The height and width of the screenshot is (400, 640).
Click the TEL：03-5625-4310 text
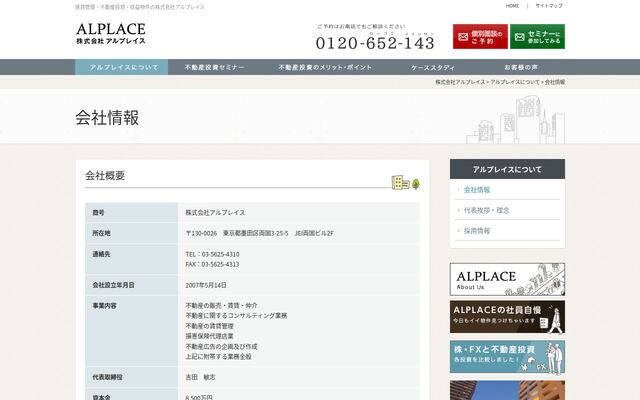212,254
